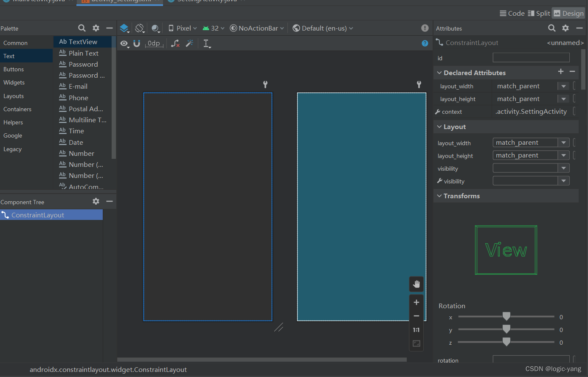Select Buttons palette category

(26, 69)
